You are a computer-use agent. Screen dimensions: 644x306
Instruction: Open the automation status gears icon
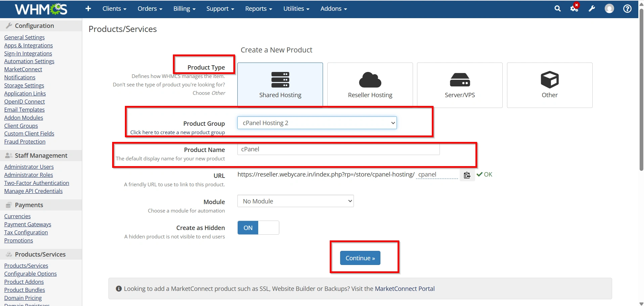tap(574, 8)
